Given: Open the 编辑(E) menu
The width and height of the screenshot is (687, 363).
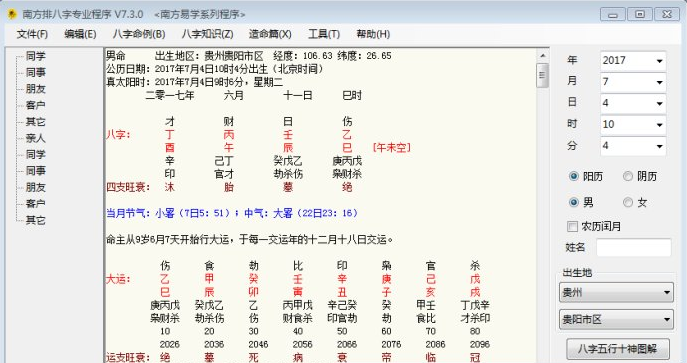Looking at the screenshot, I should (80, 34).
